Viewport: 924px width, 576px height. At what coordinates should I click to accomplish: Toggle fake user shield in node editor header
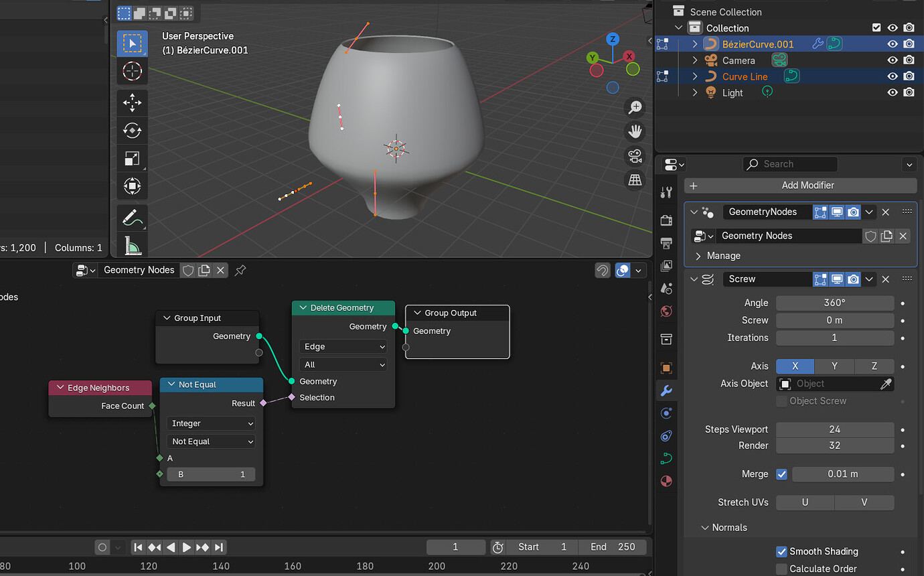pyautogui.click(x=188, y=270)
